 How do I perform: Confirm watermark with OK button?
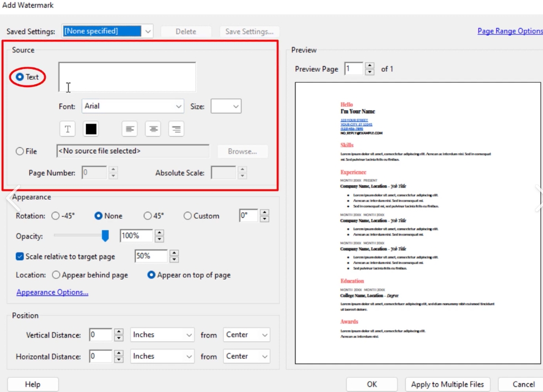[x=372, y=384]
